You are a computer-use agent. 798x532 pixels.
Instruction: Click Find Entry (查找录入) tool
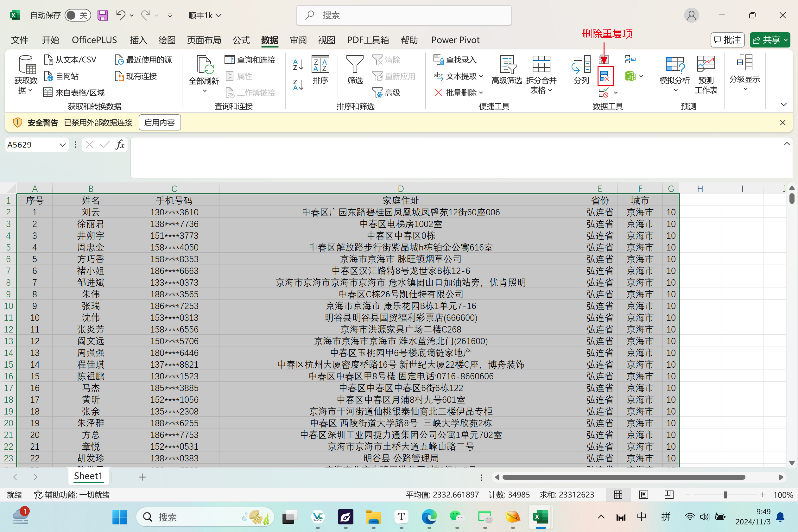[455, 60]
